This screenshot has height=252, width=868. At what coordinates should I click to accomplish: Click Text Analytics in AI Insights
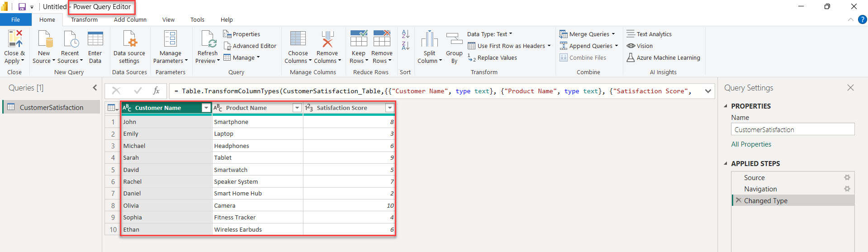(x=649, y=34)
